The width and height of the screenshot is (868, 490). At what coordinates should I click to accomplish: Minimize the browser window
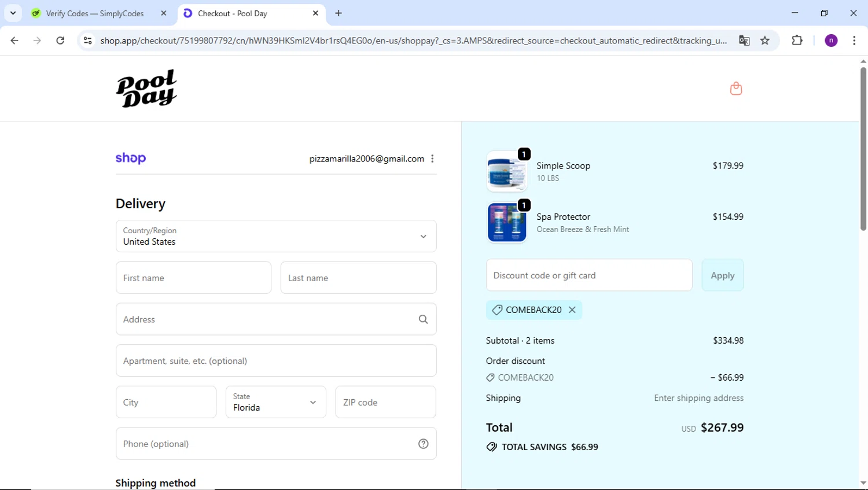(795, 13)
